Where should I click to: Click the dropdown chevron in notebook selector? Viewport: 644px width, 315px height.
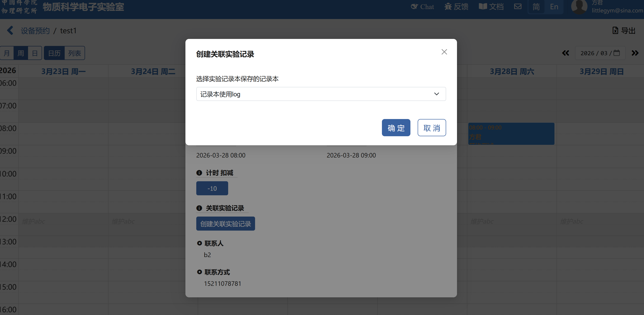pos(436,94)
